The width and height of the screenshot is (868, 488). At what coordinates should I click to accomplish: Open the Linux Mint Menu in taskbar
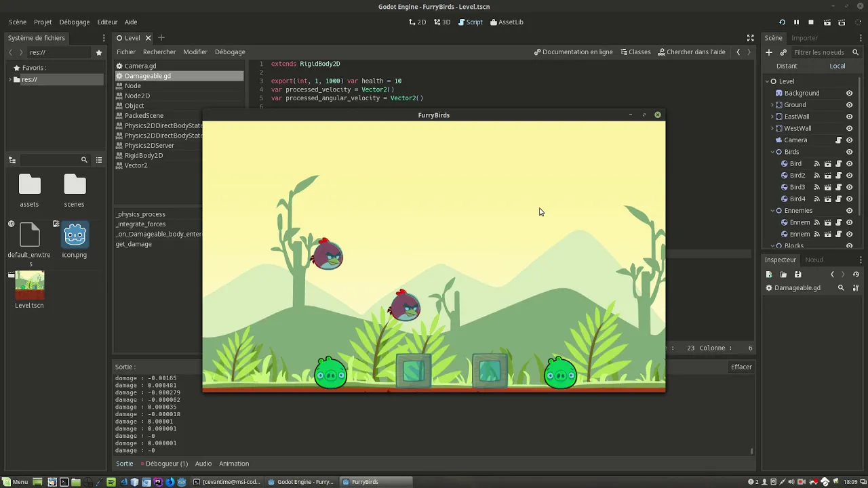click(x=14, y=482)
